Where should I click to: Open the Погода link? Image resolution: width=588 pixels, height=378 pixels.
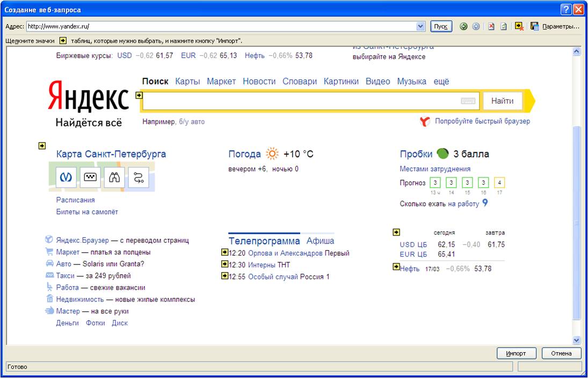click(x=244, y=154)
